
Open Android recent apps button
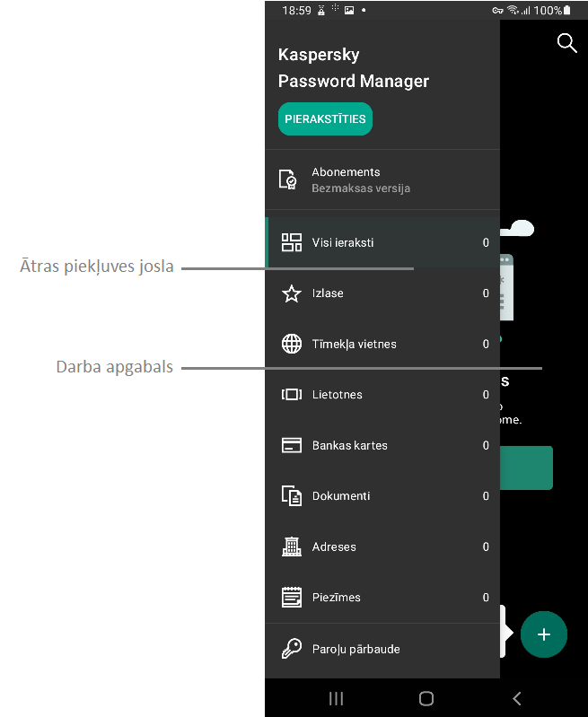[x=337, y=698]
